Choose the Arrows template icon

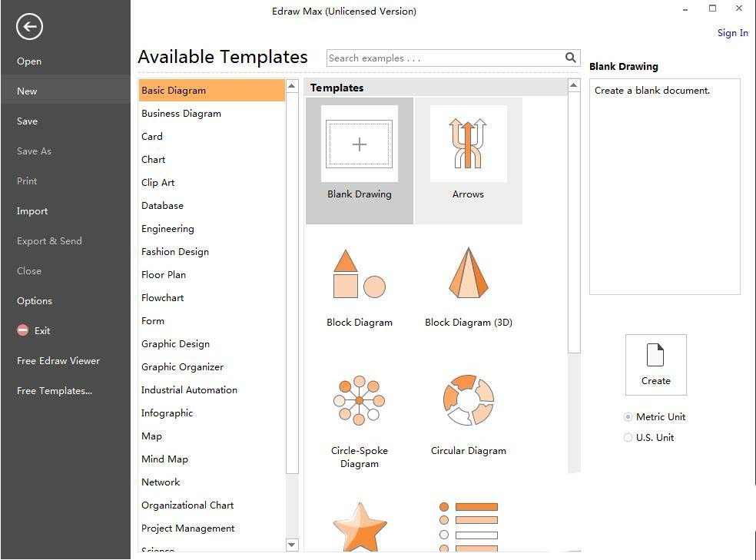pos(468,144)
